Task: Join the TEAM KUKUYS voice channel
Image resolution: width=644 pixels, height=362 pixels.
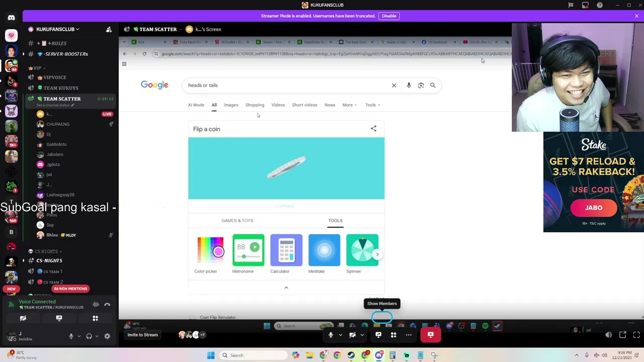Action: tap(70, 88)
